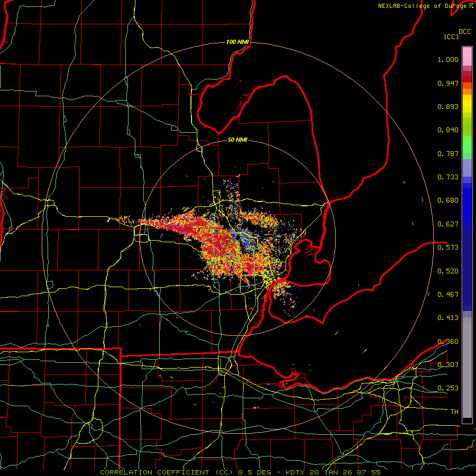
Task: Click the 0.627 scale value
Action: [448, 224]
